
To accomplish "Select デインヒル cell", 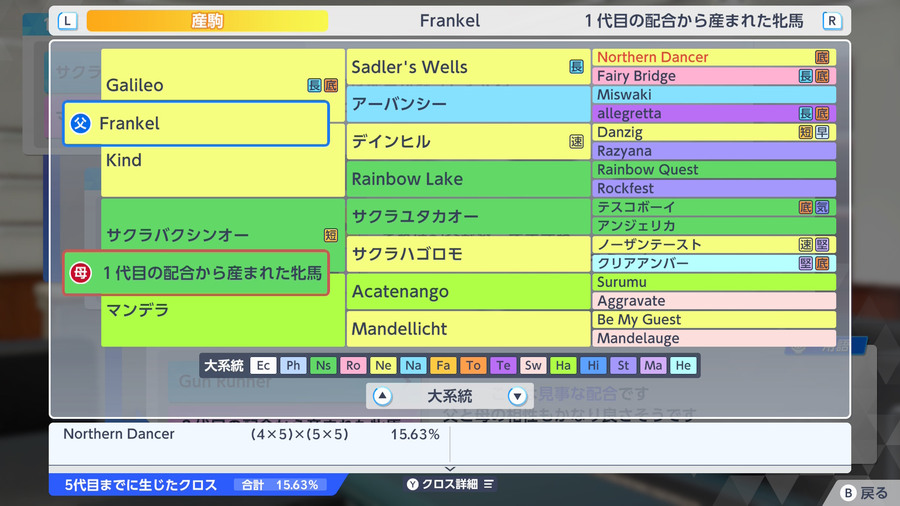I will coord(468,142).
